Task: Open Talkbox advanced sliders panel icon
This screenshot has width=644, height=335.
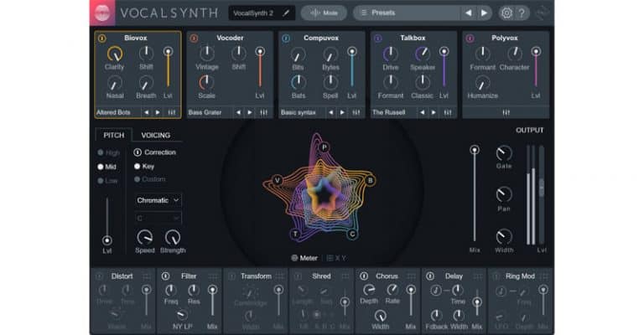Action: point(448,112)
